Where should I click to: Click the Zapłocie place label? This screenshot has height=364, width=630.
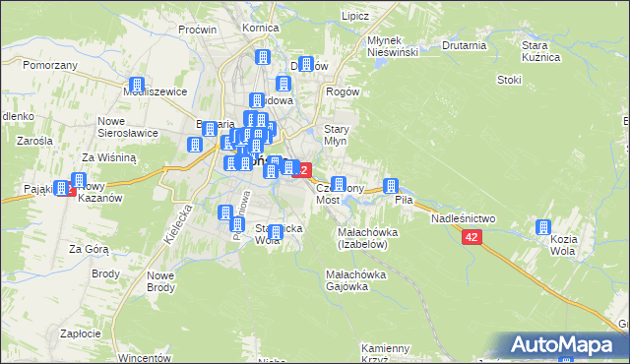tap(80, 334)
